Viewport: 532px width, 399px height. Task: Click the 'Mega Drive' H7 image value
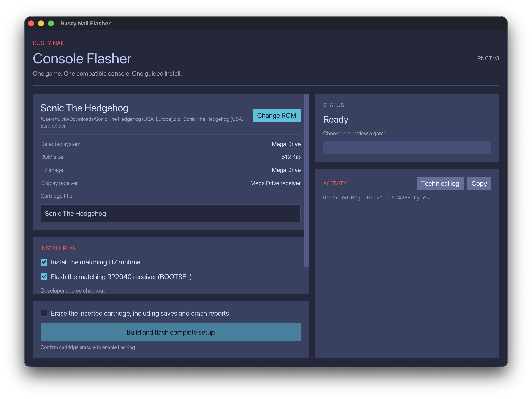coord(286,170)
